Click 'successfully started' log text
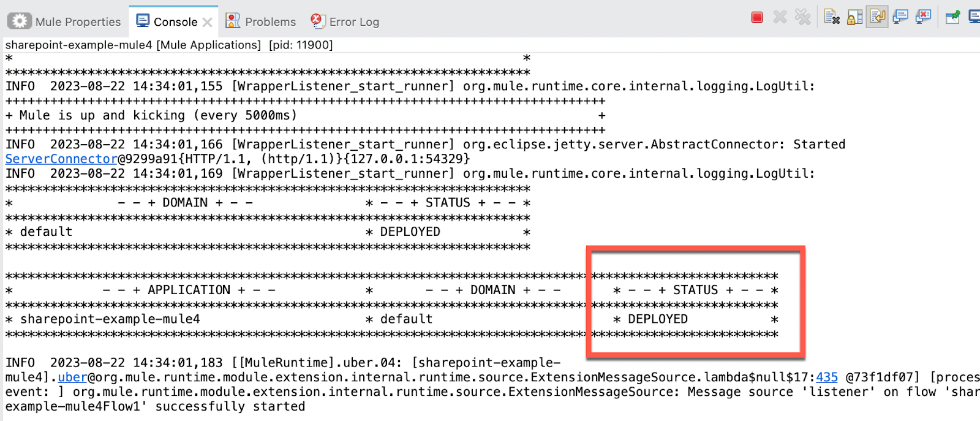This screenshot has width=980, height=421. coord(230,406)
